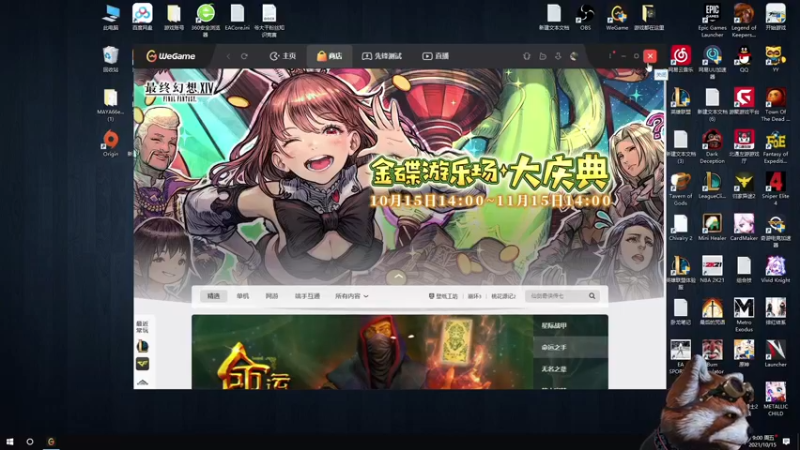Open the 直播 live stream tab
The image size is (800, 450).
tap(435, 56)
